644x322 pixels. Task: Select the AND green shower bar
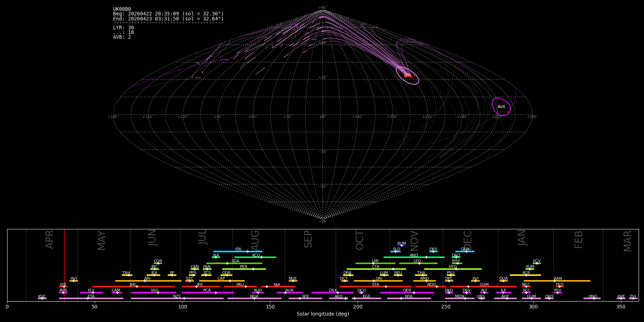(x=414, y=257)
